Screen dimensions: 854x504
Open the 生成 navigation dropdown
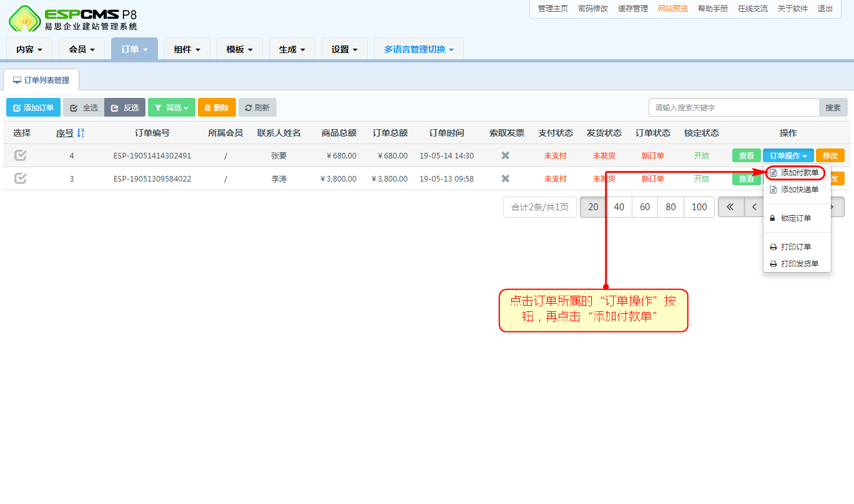292,49
